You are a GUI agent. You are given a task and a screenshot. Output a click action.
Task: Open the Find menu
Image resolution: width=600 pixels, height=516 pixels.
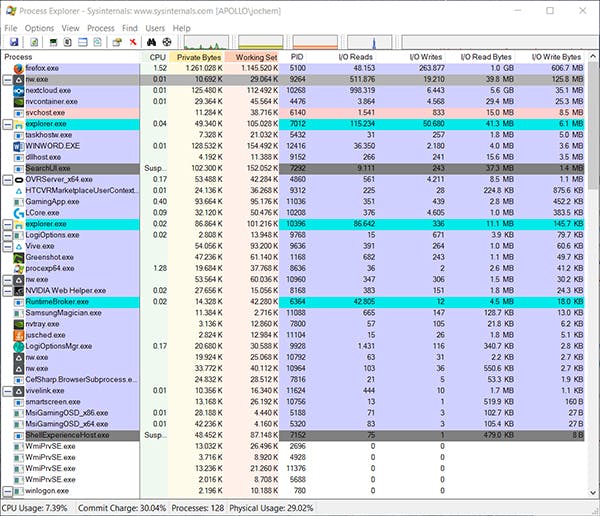[130, 28]
